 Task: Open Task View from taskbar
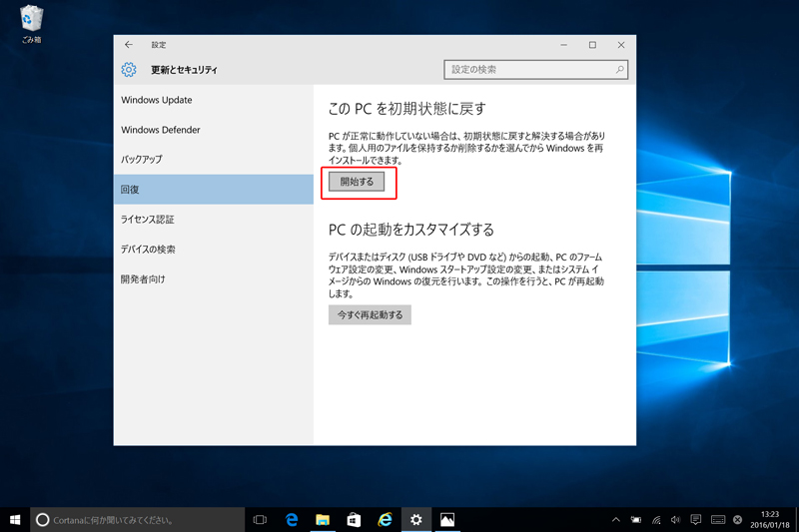260,520
